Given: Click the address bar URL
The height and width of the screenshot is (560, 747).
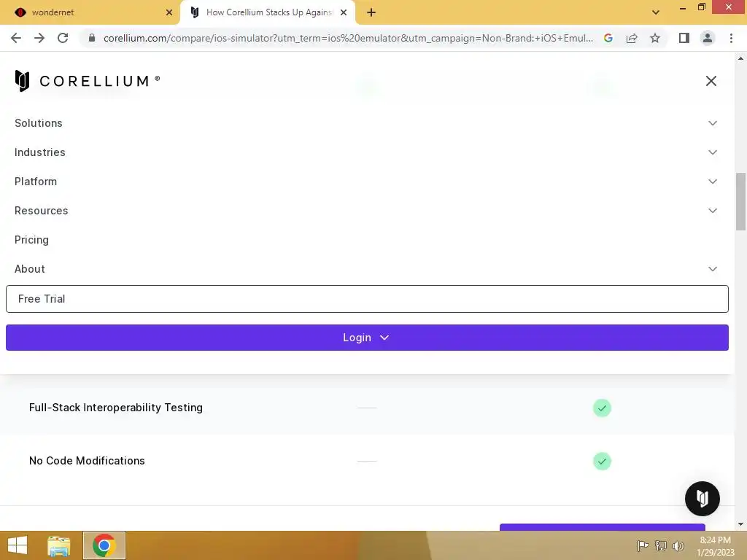Looking at the screenshot, I should pos(348,38).
